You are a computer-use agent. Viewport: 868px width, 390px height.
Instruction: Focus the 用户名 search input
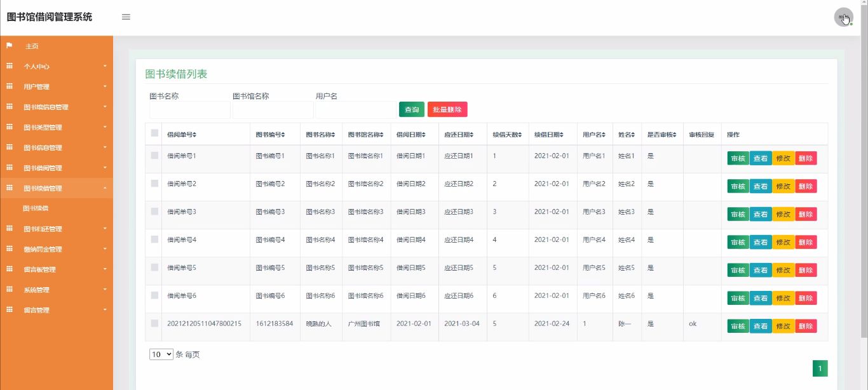click(356, 110)
